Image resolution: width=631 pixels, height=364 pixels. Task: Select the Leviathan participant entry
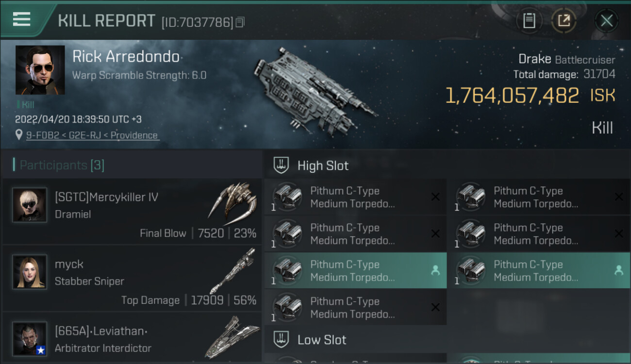(131, 339)
